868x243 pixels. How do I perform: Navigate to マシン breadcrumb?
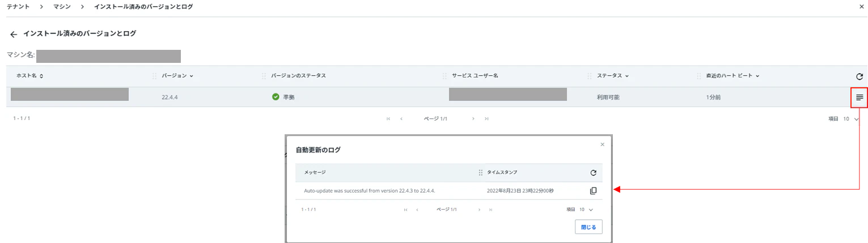61,6
